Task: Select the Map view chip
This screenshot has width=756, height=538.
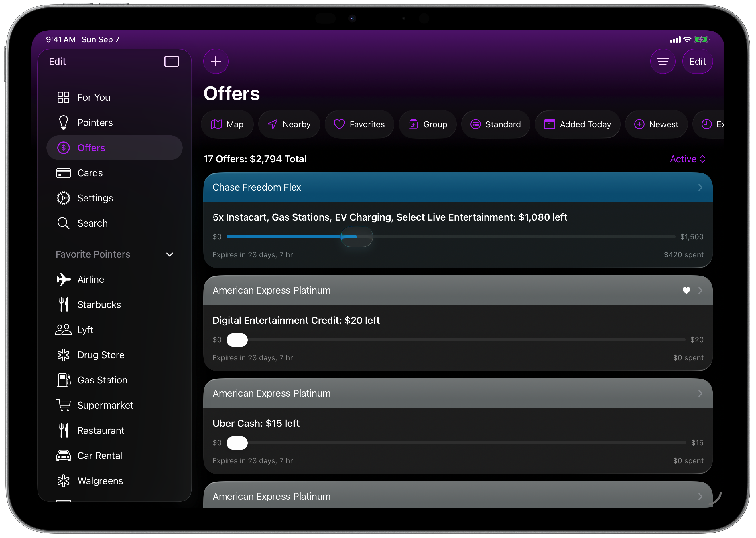Action: point(227,124)
